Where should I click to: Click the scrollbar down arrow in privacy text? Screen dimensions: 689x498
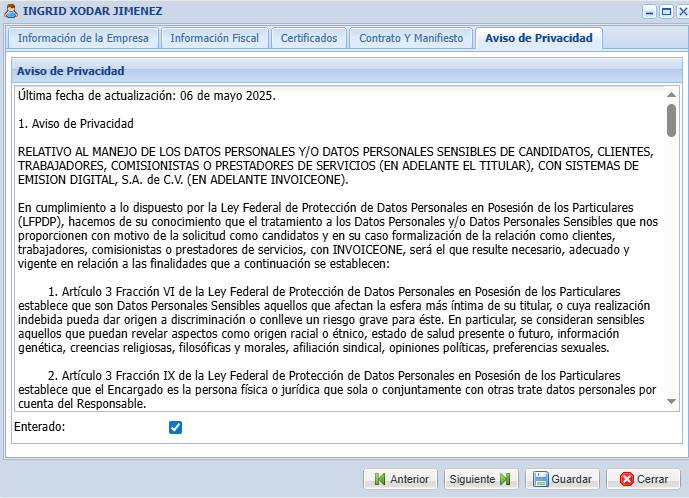[x=671, y=401]
